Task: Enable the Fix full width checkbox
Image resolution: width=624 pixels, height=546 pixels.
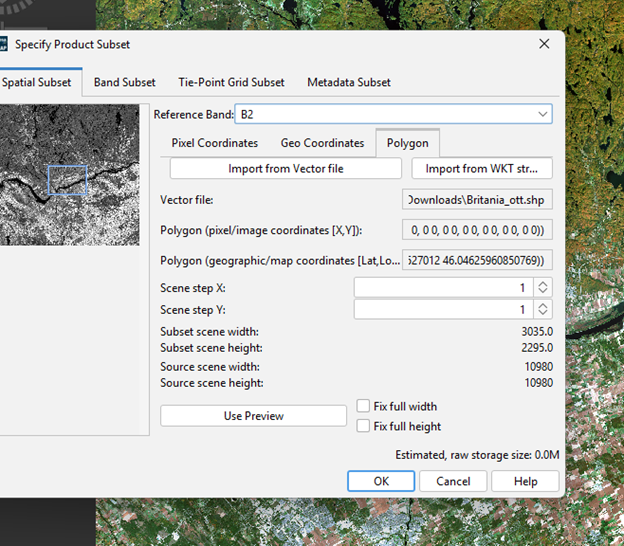Action: pos(364,407)
